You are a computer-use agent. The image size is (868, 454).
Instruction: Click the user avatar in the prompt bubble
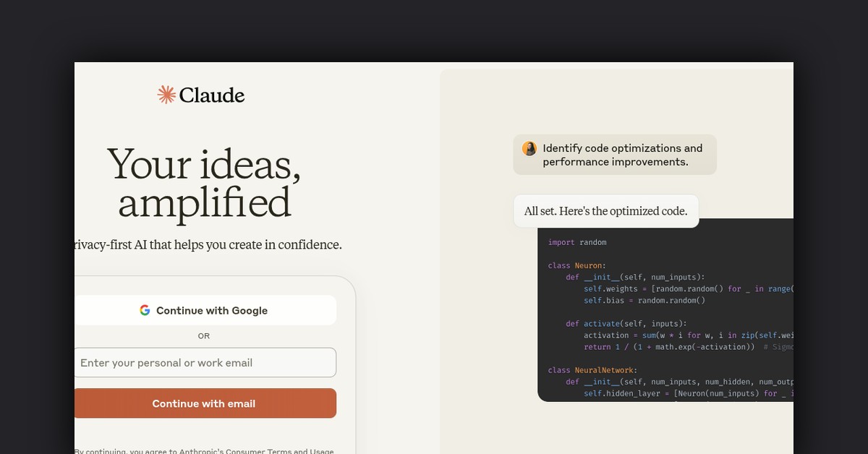coord(529,149)
